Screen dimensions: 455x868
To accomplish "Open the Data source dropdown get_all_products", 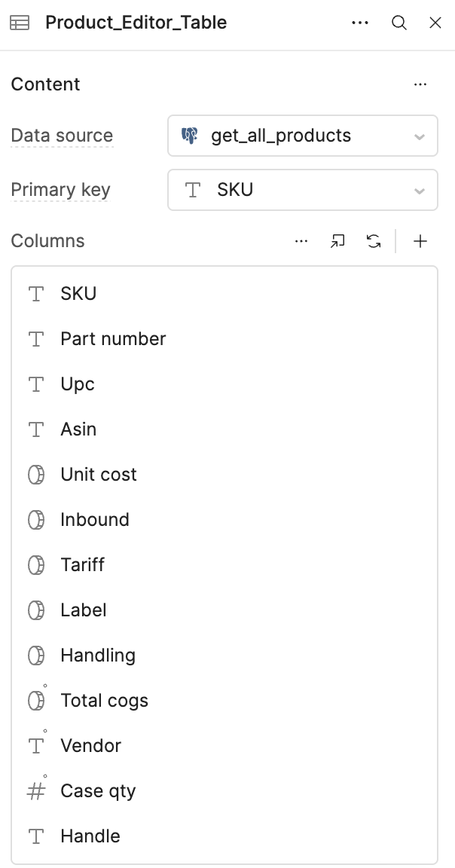I will 303,136.
